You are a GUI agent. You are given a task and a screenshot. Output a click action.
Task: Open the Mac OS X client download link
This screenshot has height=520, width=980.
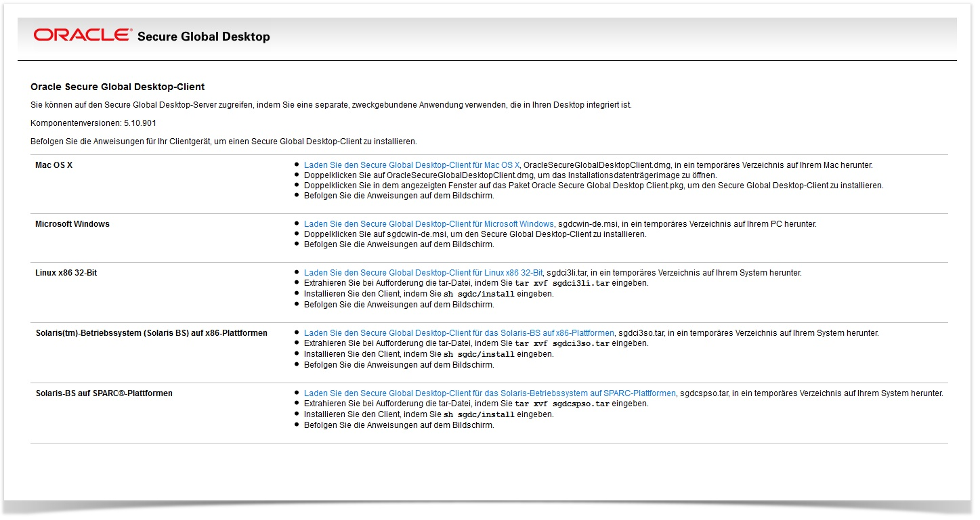[412, 165]
